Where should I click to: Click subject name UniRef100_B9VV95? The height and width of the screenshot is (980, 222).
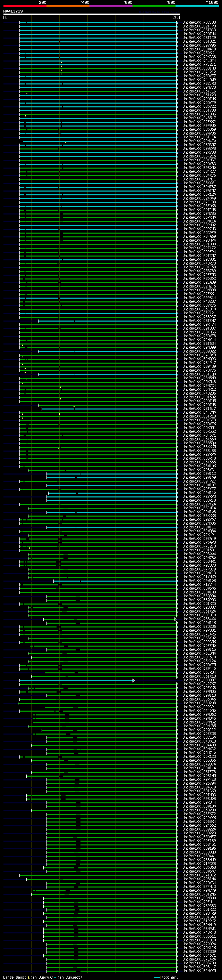click(199, 45)
